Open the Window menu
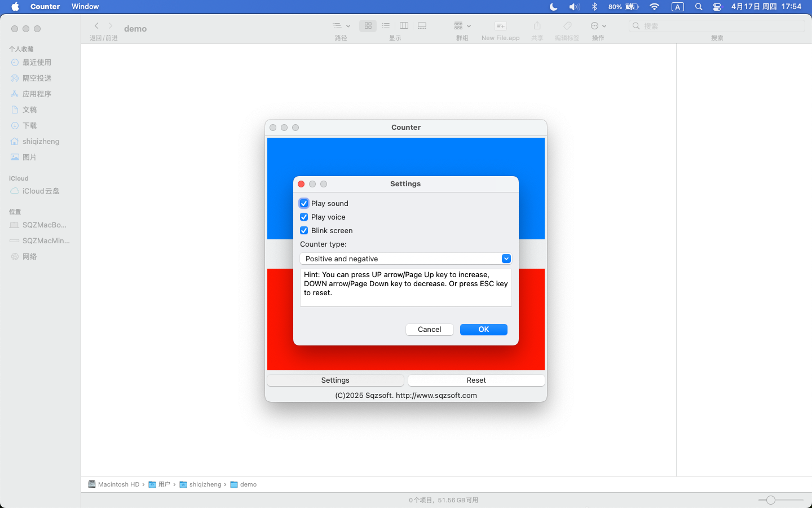 85,7
